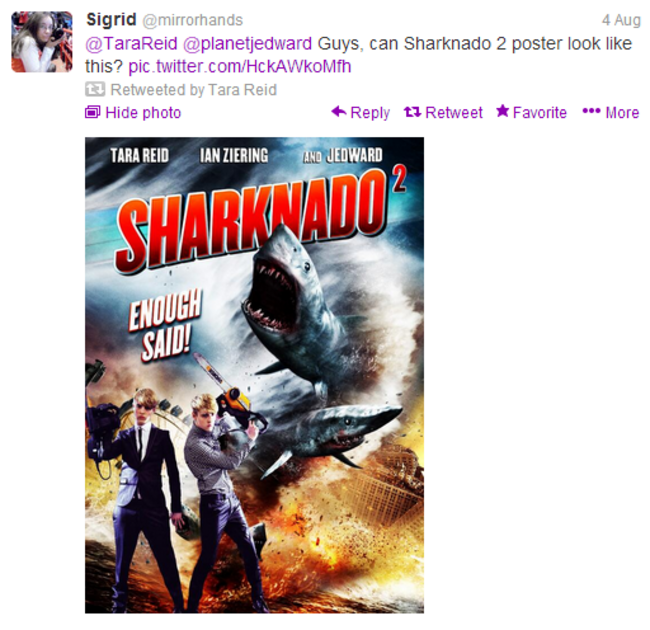Open the Sharknado 2 poster image

(x=255, y=375)
